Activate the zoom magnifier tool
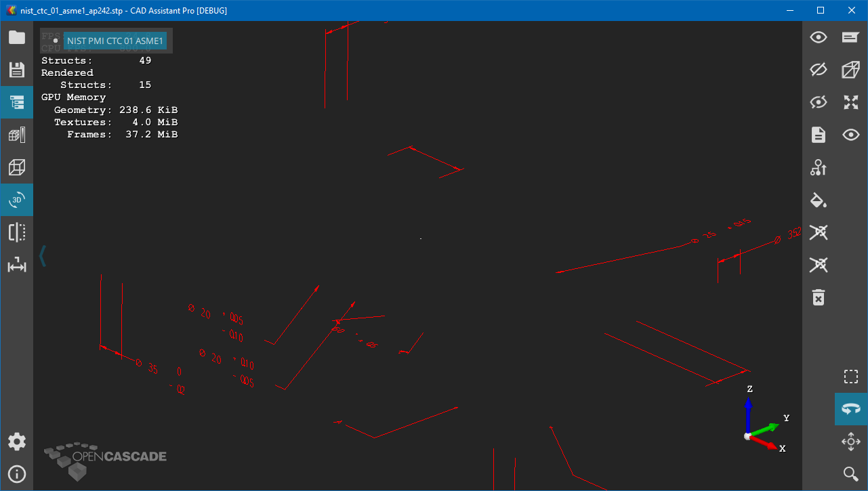Image resolution: width=868 pixels, height=491 pixels. coord(851,474)
